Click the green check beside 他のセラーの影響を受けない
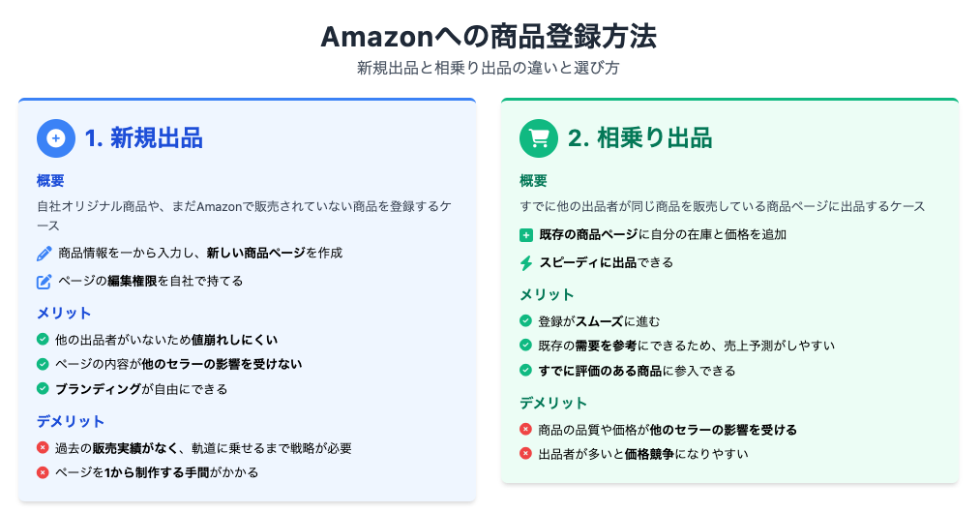Image resolution: width=980 pixels, height=513 pixels. pyautogui.click(x=43, y=364)
